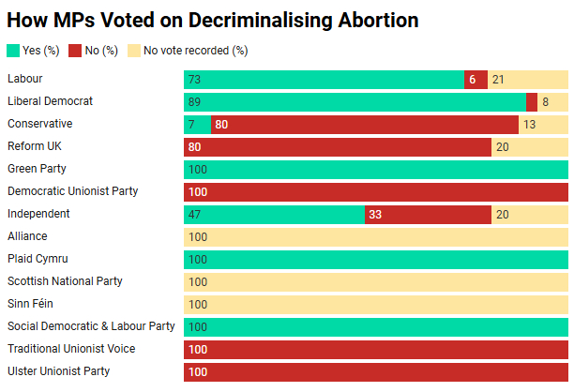Screen dimensions: 574x392
Task: Select the Independent red No segment showing 33
Action: point(428,215)
